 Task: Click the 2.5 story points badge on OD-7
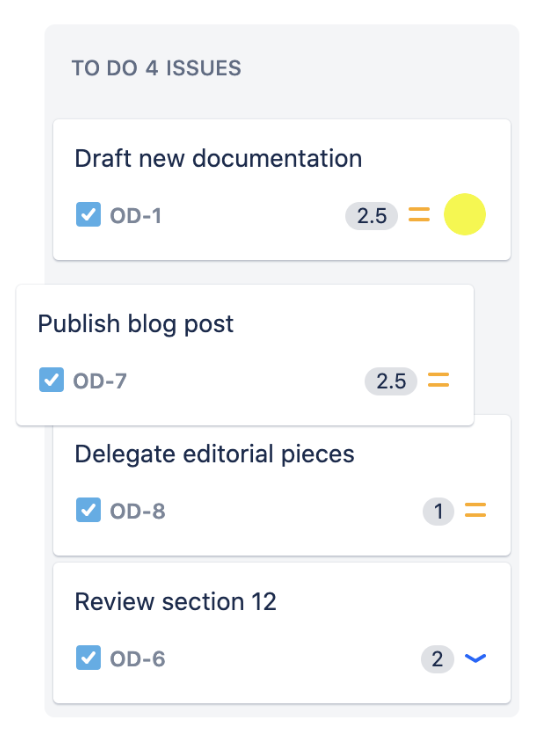click(x=391, y=381)
